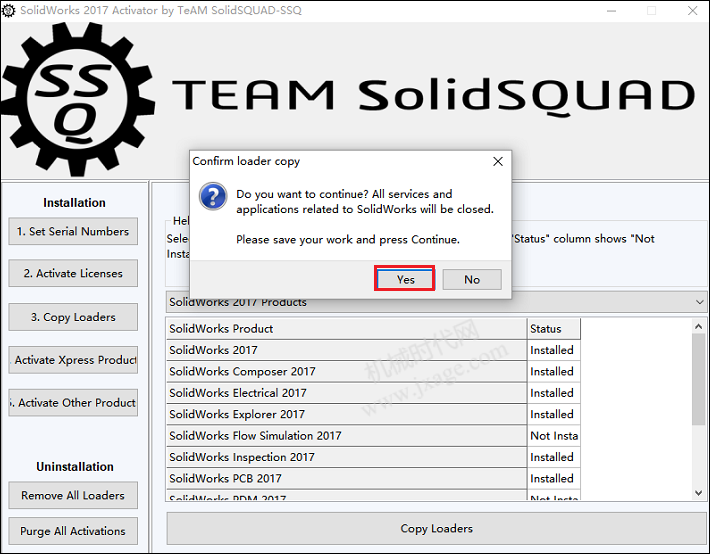Click Purge All Activations button
Viewport: 710px width, 554px height.
[73, 530]
